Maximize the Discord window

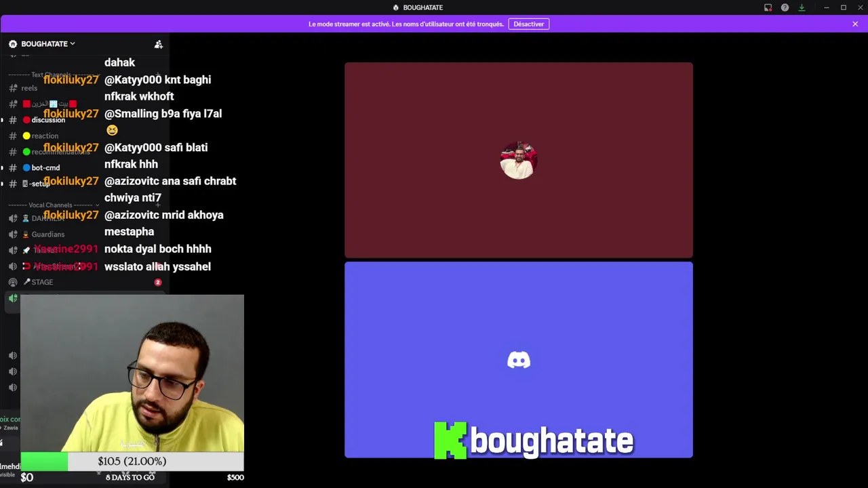point(844,7)
